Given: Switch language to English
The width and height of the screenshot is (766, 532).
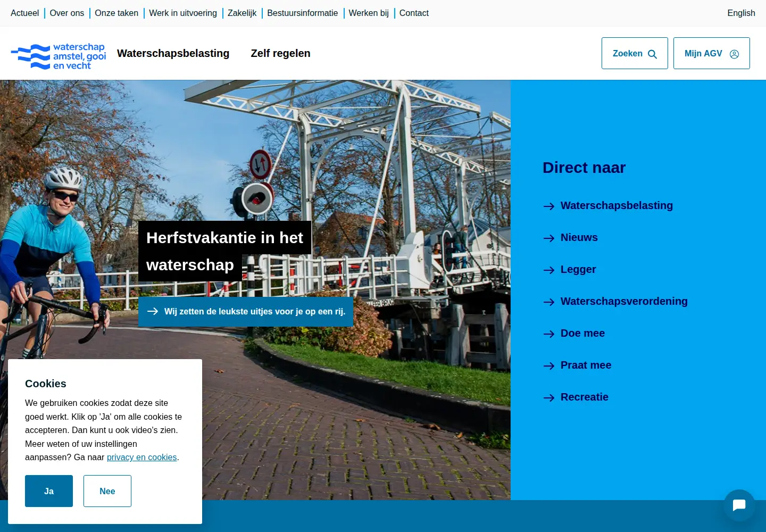Looking at the screenshot, I should point(741,13).
